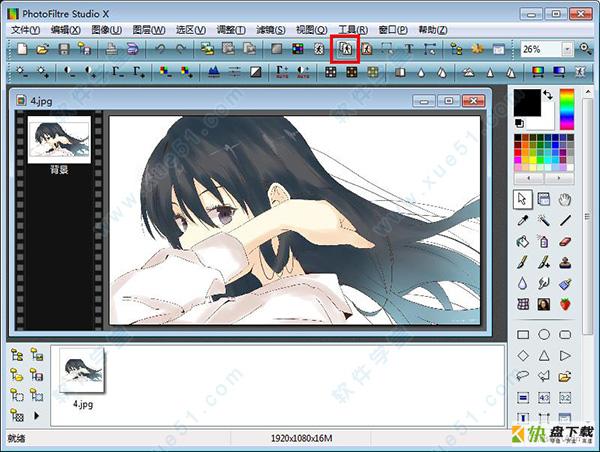Click the zoom value field showing 26%

click(x=541, y=49)
